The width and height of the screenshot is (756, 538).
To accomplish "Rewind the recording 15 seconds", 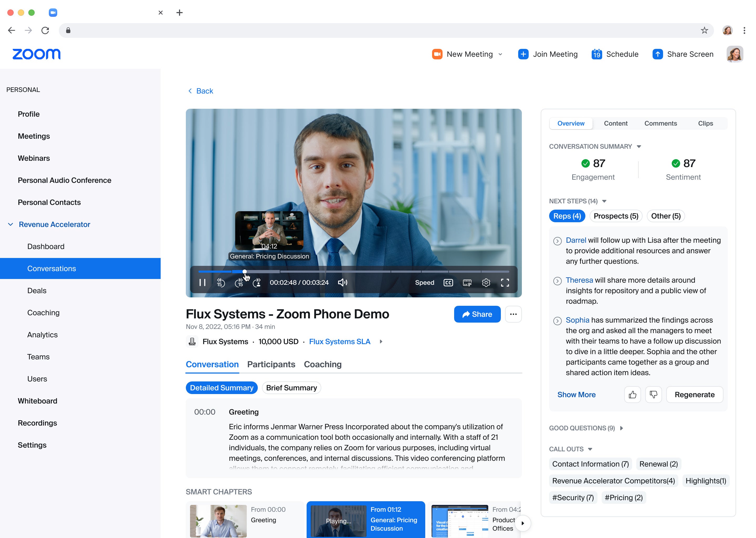I will point(221,283).
